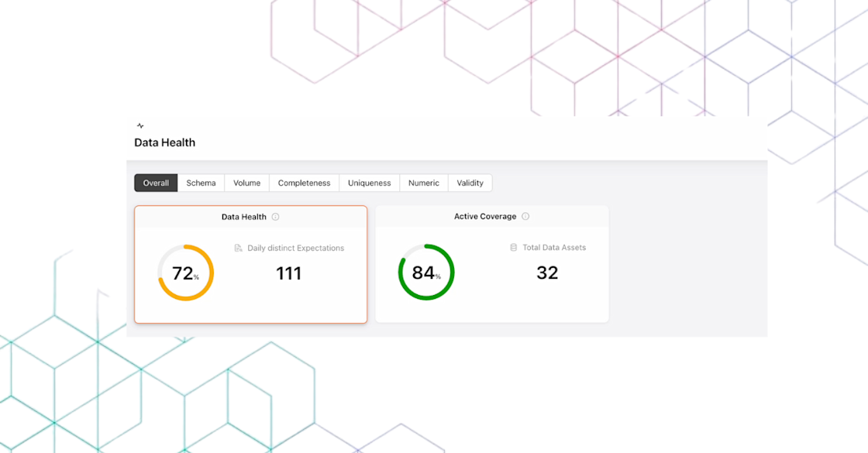The width and height of the screenshot is (868, 453).
Task: Click the 84% green coverage ring
Action: coord(426,272)
